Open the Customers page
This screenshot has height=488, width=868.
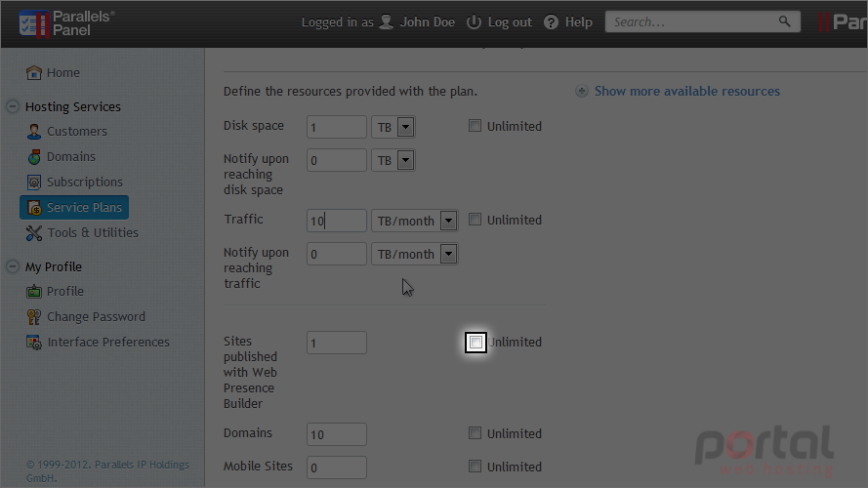coord(77,132)
